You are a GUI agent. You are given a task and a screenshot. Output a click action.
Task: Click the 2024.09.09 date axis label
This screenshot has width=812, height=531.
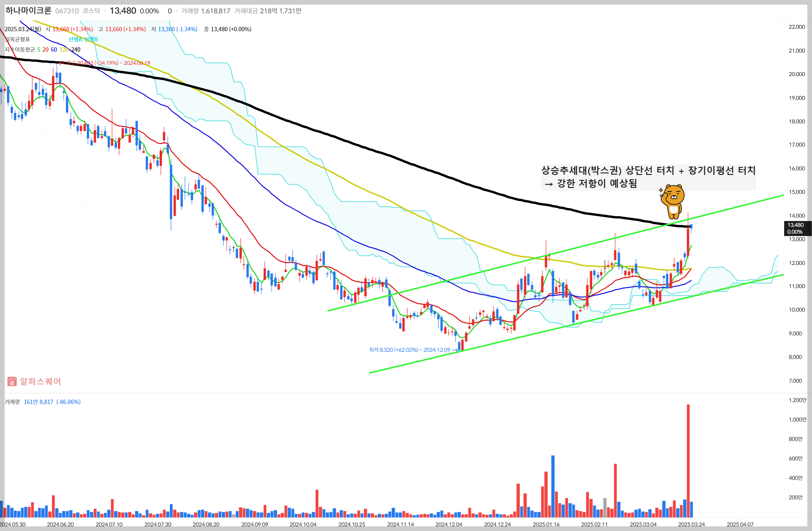tap(255, 524)
